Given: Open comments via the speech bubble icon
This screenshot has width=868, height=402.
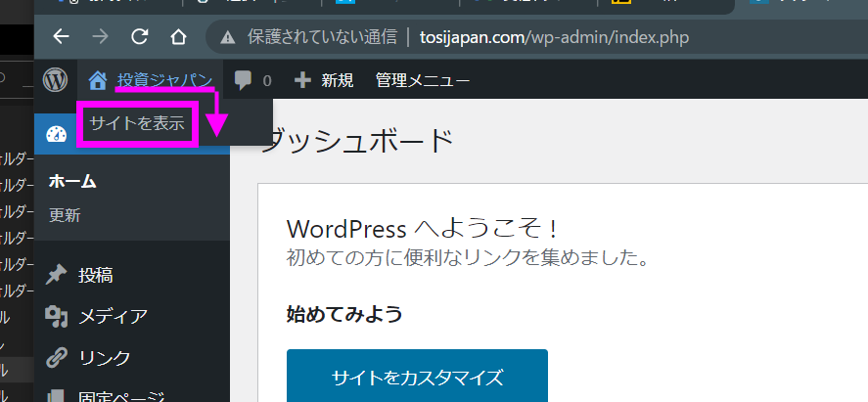Looking at the screenshot, I should point(243,81).
